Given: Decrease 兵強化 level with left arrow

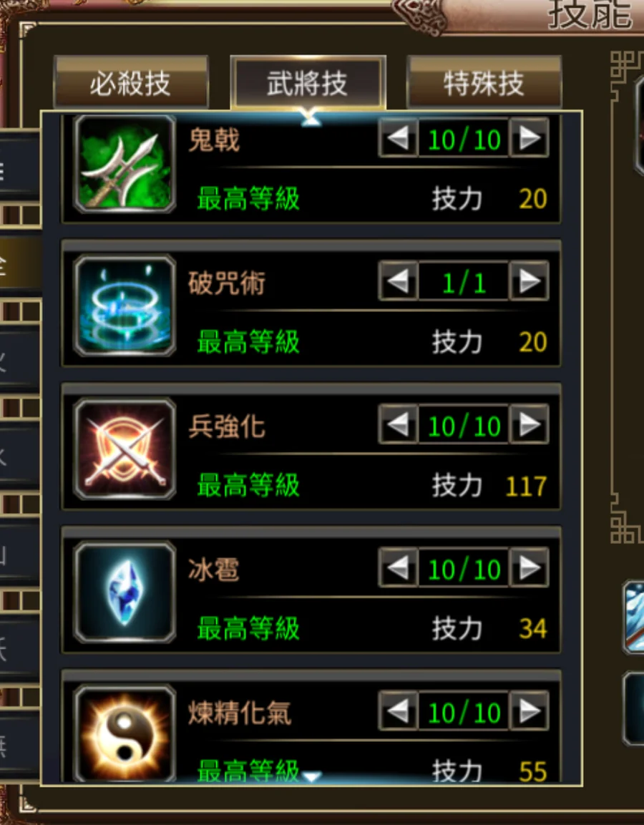Looking at the screenshot, I should 399,424.
